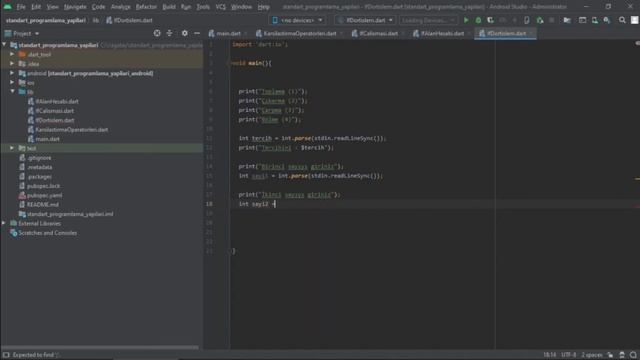Collapse the lib folder

point(12,91)
